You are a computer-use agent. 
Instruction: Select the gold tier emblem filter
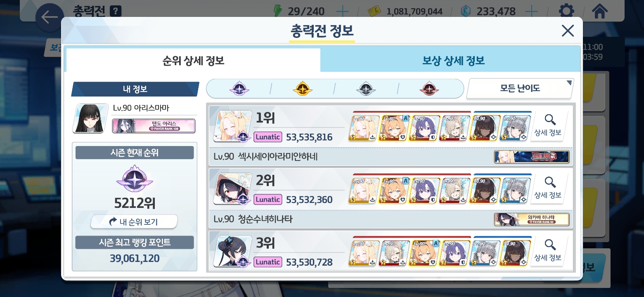click(302, 88)
